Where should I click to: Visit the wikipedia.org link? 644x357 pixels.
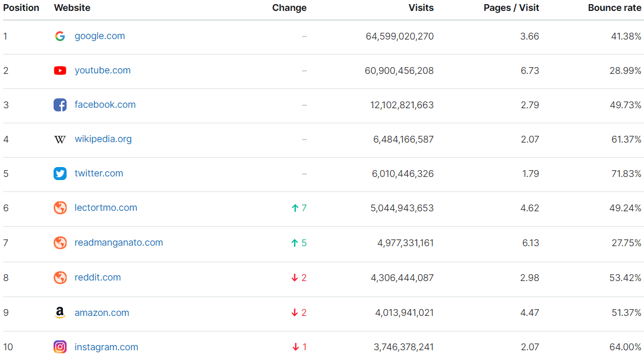tap(103, 139)
